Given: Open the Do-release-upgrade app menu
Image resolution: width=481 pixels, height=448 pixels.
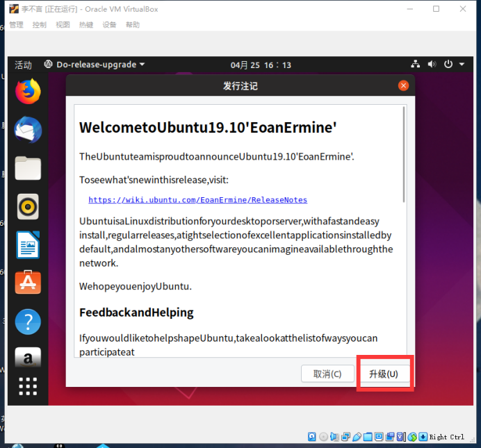Looking at the screenshot, I should tap(94, 65).
